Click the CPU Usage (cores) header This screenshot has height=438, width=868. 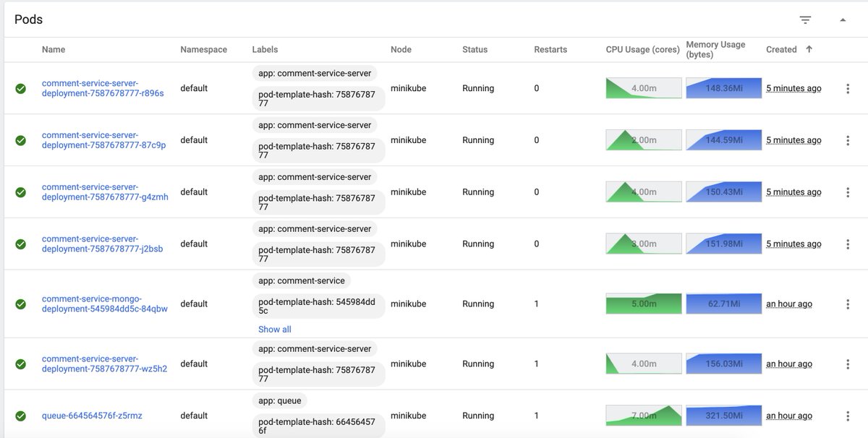point(643,49)
